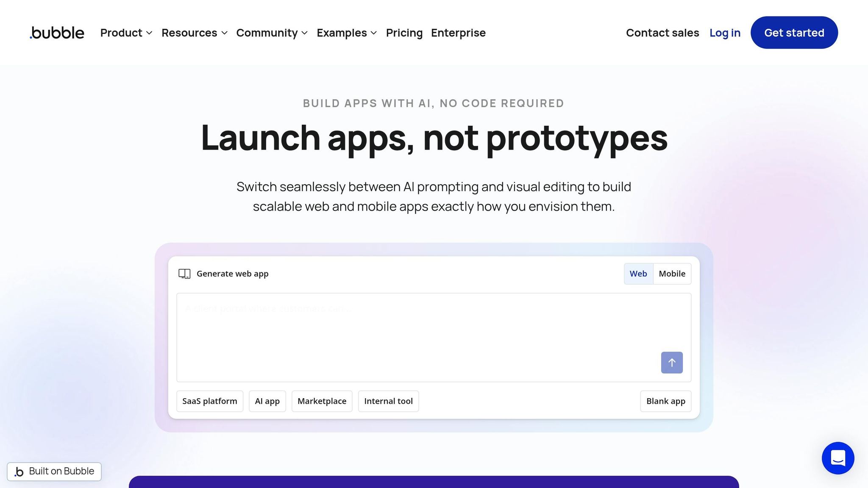The height and width of the screenshot is (488, 868).
Task: Click the Bubble logo in header
Action: click(57, 33)
